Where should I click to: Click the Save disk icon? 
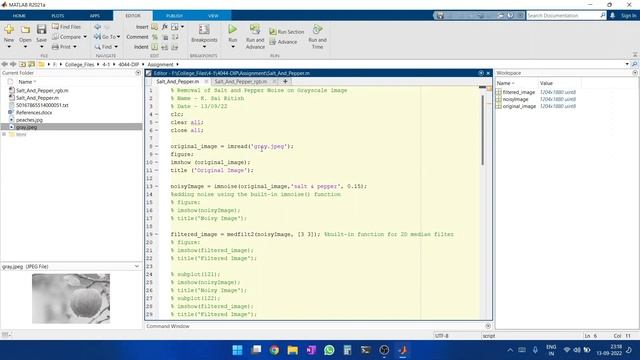pyautogui.click(x=41, y=29)
